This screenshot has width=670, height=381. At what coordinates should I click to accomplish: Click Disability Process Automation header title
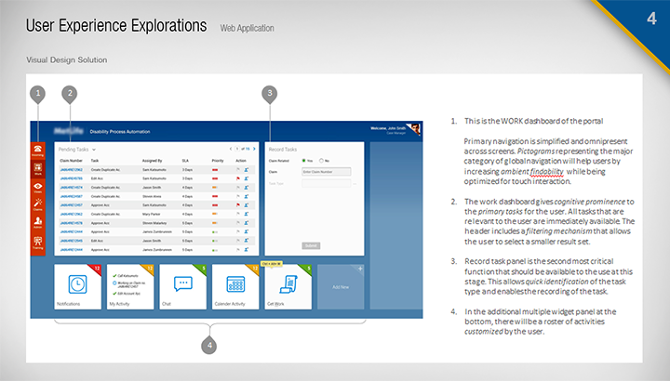120,132
